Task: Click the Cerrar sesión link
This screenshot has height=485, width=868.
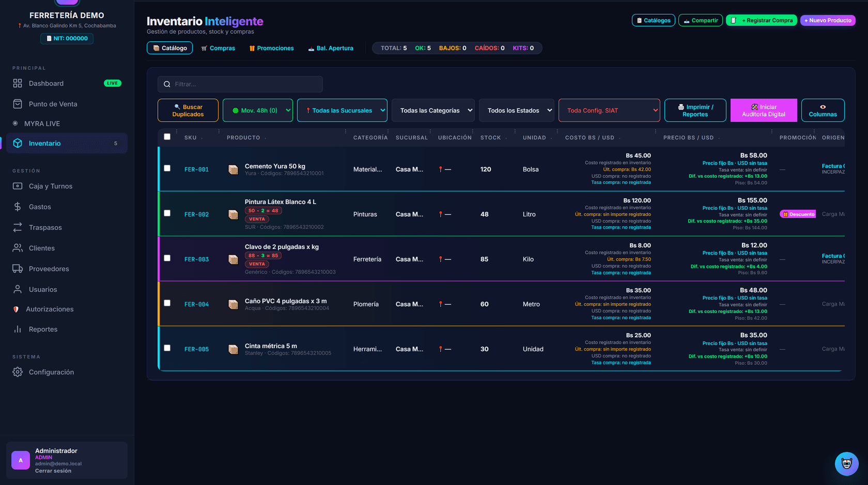Action: click(x=53, y=471)
